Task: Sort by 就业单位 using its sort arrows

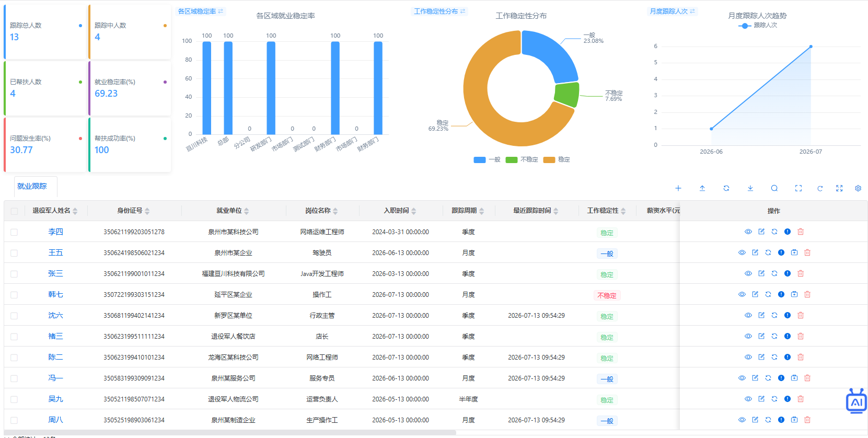Action: [247, 211]
